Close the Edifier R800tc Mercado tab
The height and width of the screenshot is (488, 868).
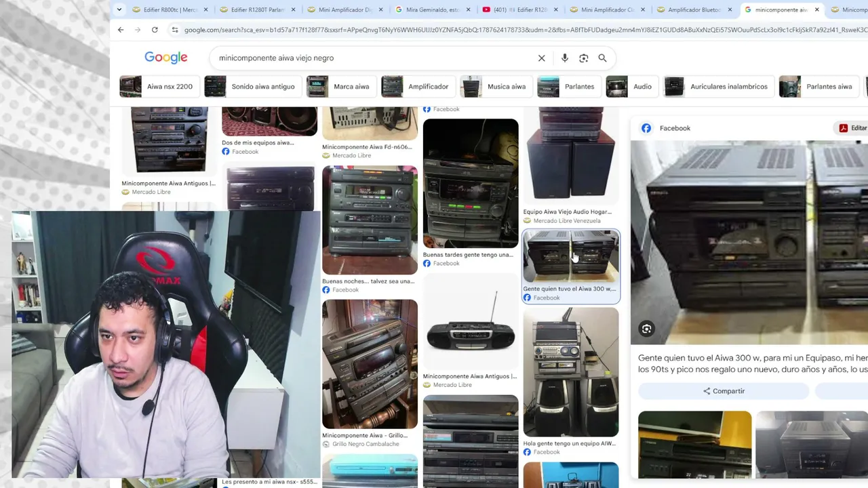click(206, 9)
